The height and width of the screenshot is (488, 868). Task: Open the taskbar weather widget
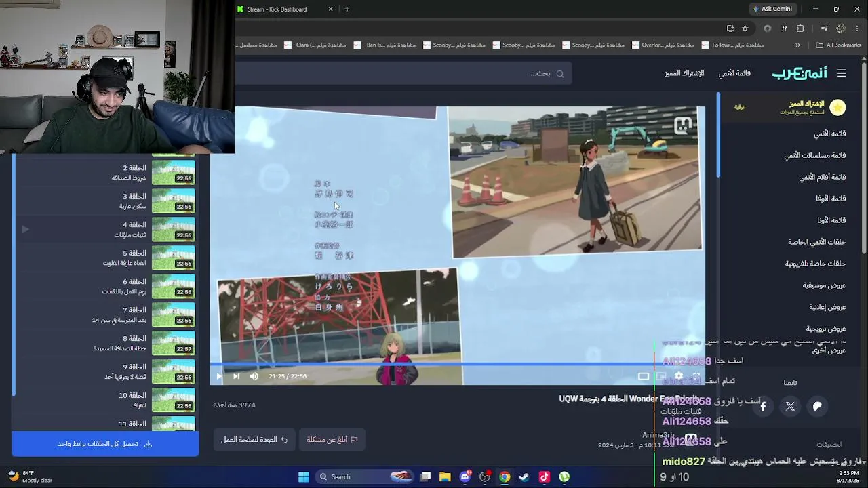[x=31, y=476]
